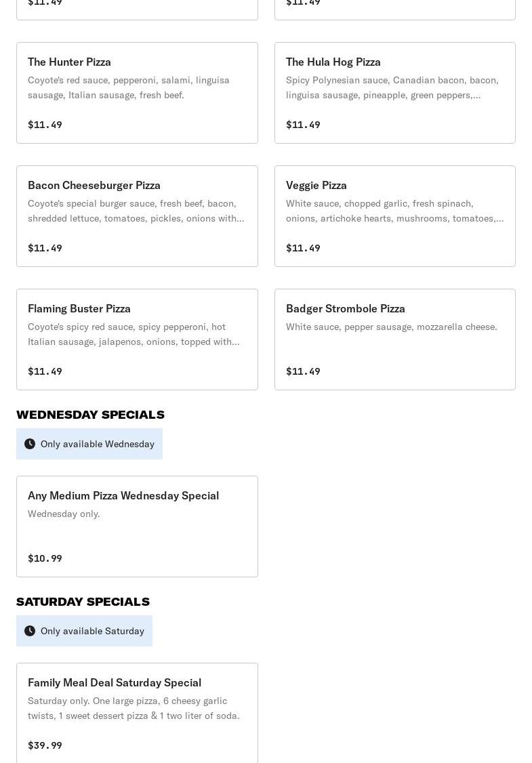Click the Saturday Specials section heading

tap(83, 602)
